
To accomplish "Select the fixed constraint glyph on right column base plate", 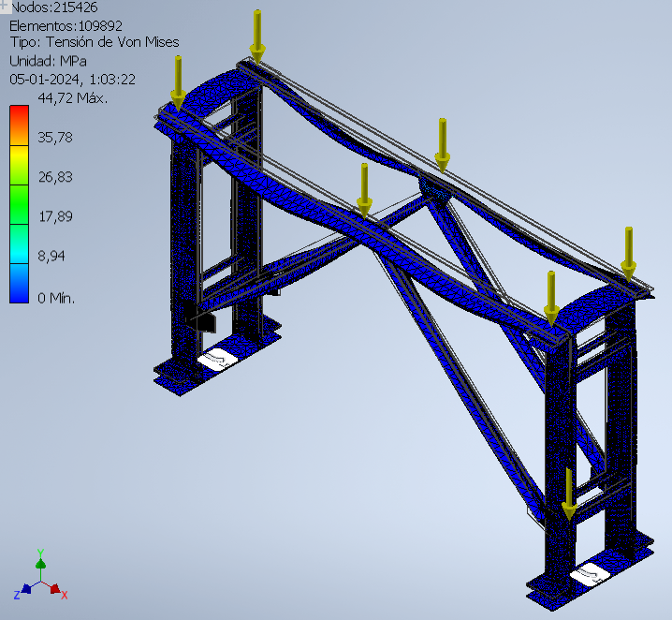I will tap(591, 574).
